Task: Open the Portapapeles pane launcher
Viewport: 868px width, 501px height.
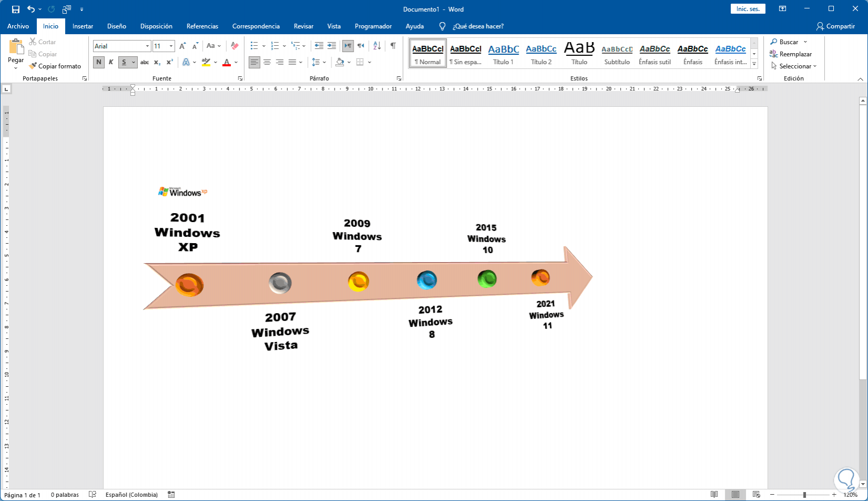Action: coord(85,78)
